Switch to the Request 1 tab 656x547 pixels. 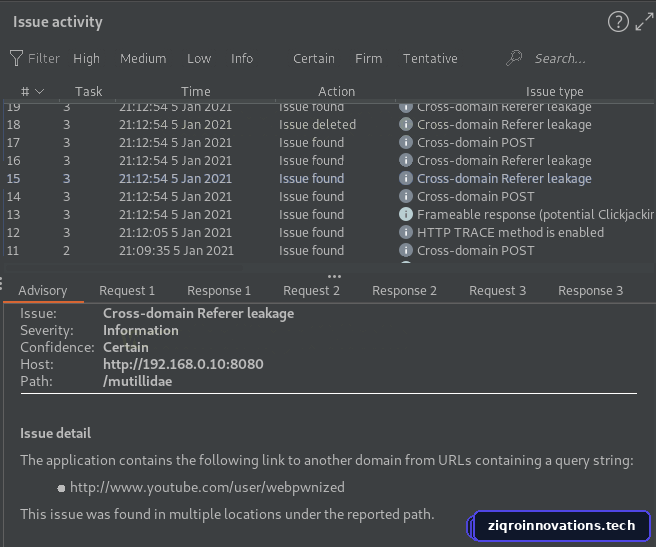click(127, 290)
